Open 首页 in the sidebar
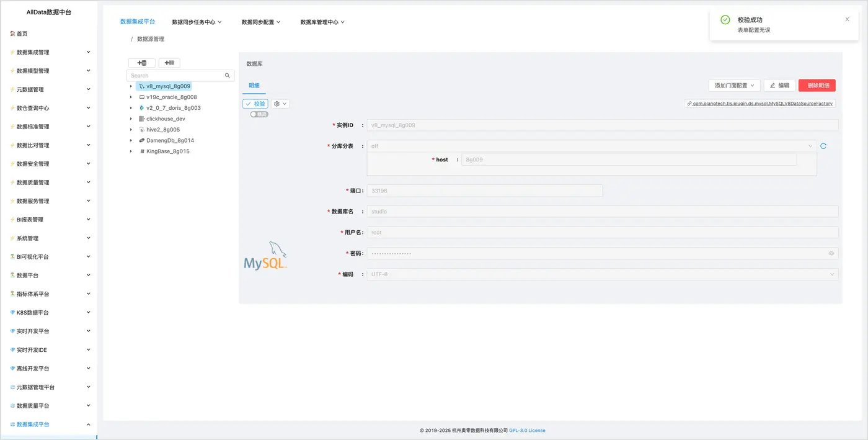The width and height of the screenshot is (868, 440). (49, 34)
